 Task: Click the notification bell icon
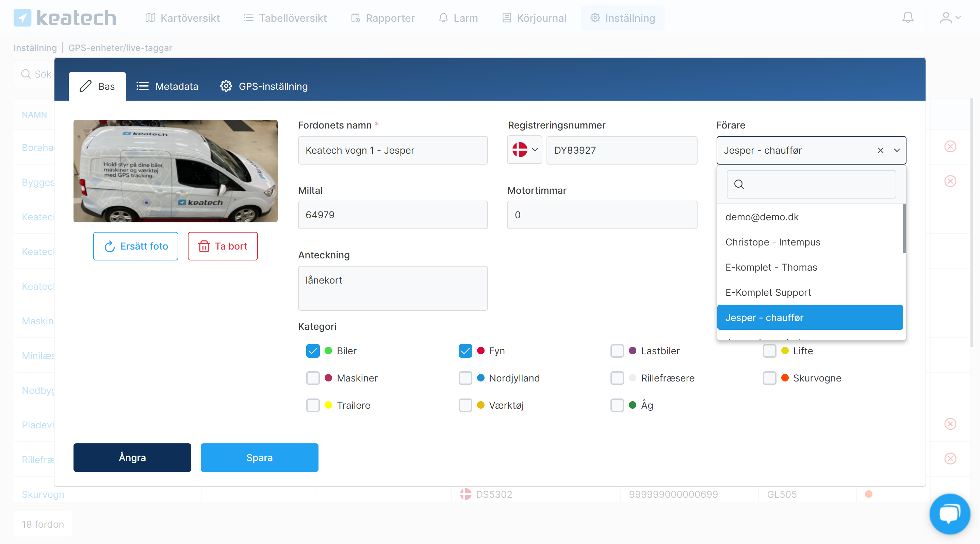click(x=908, y=17)
